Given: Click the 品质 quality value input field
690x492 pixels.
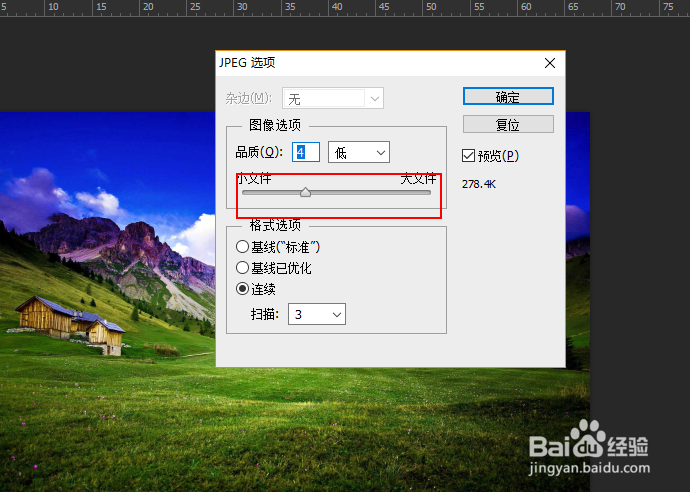Looking at the screenshot, I should [x=306, y=152].
